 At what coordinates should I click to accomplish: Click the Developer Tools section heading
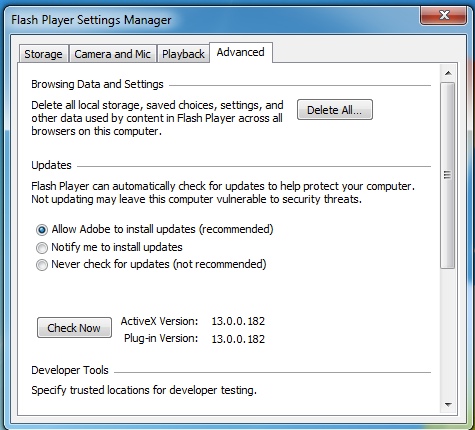[x=70, y=370]
